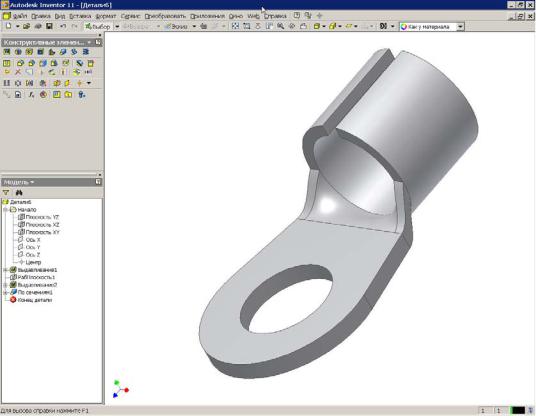The width and height of the screenshot is (536, 416).
Task: Expand the По сечениям1 tree node
Action: [5, 292]
